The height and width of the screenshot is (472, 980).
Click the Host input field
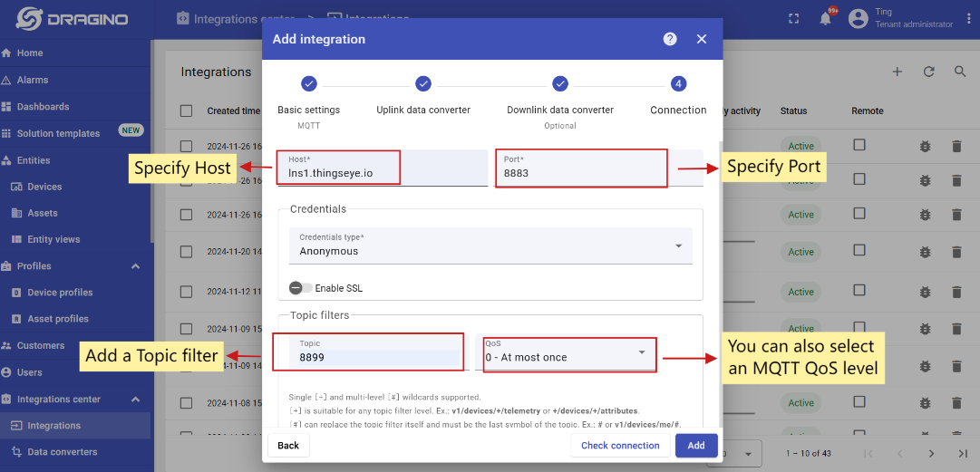point(383,168)
